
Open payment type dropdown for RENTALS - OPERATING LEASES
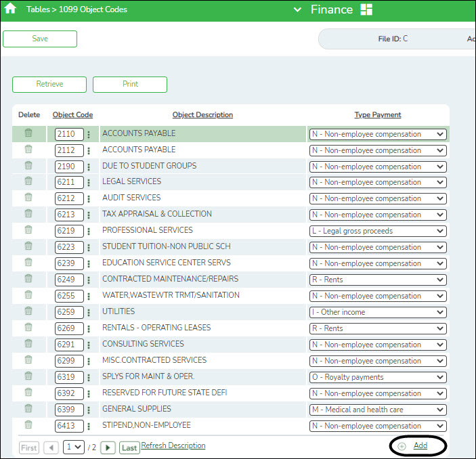[378, 328]
